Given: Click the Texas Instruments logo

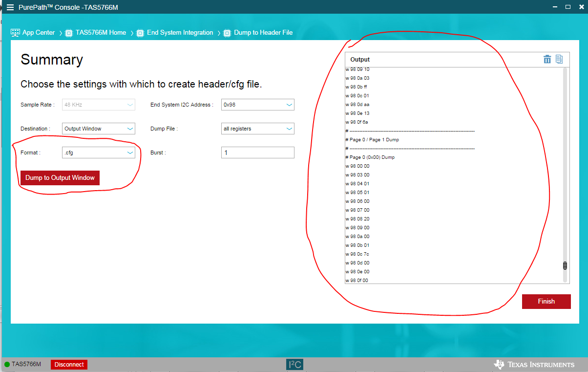Looking at the screenshot, I should pos(534,364).
